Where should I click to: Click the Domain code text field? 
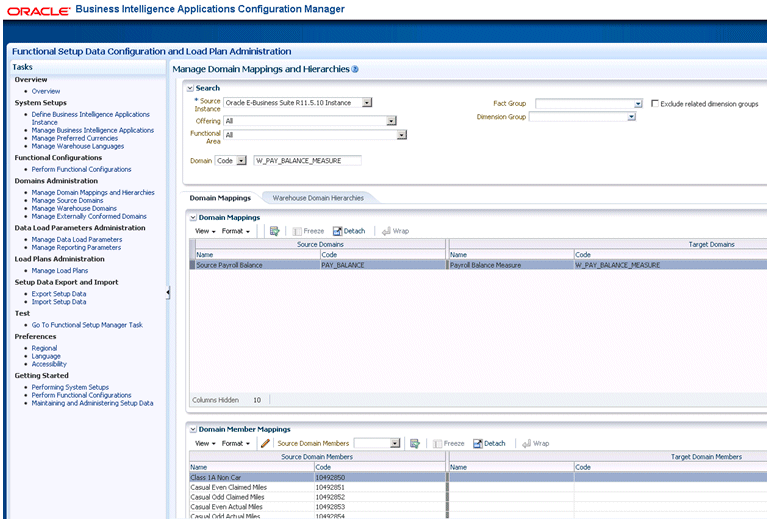click(307, 160)
